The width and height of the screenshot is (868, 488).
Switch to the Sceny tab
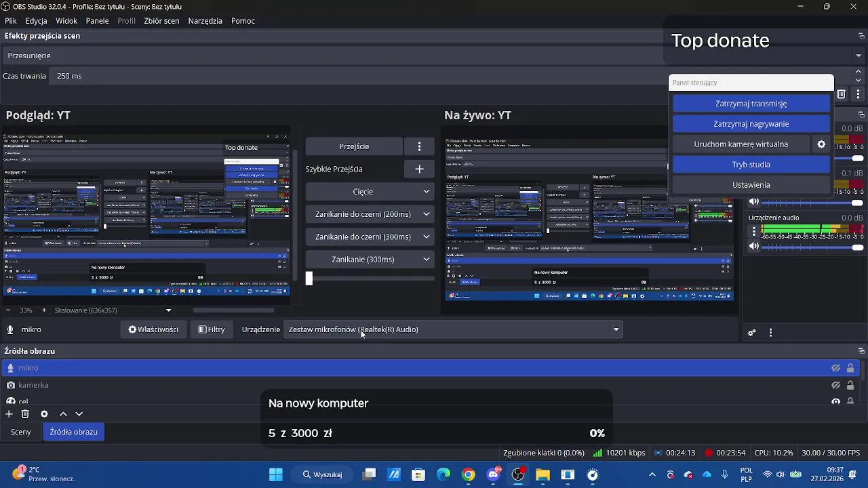tap(21, 432)
